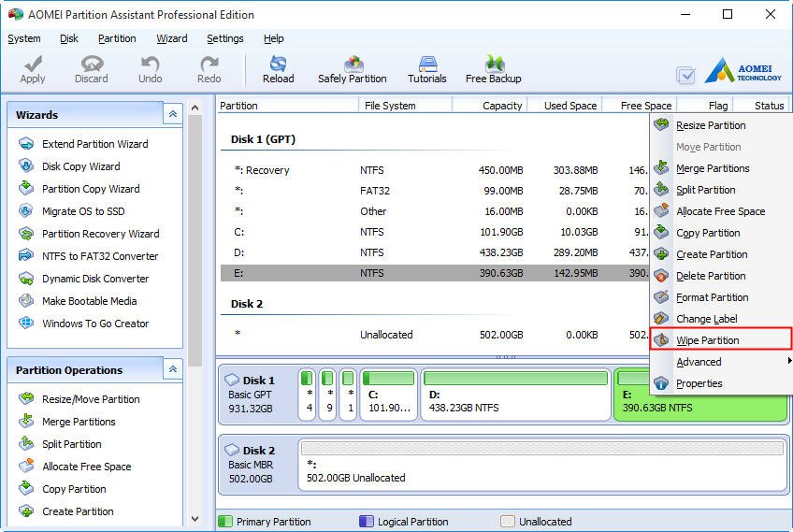Click NTFS to FAT32 Converter link
The width and height of the screenshot is (793, 532).
99,256
